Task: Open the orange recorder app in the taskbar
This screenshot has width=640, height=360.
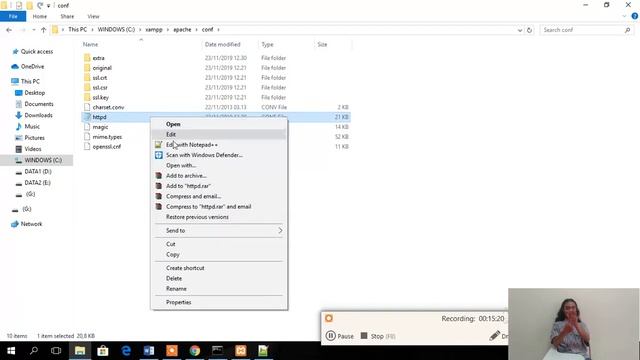Action: point(172,351)
